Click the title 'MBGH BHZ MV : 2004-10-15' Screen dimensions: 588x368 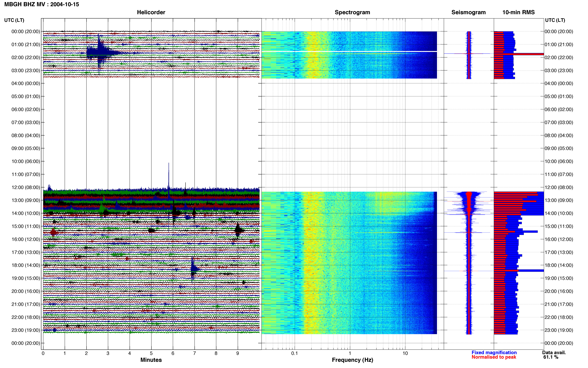(x=42, y=4)
